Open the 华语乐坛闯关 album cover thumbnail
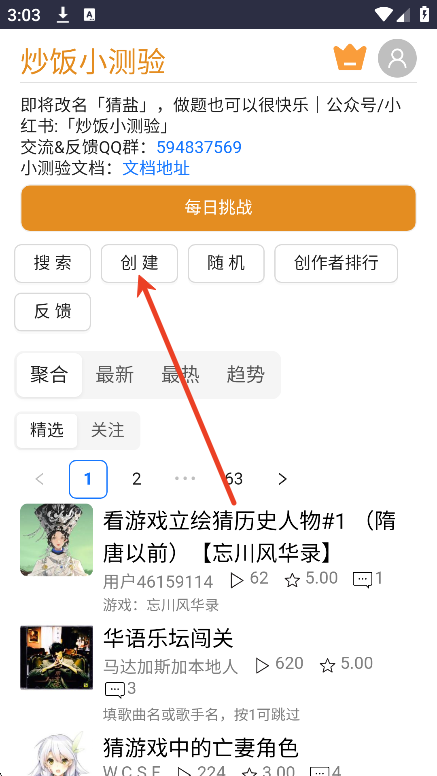The image size is (437, 776). coord(56,658)
